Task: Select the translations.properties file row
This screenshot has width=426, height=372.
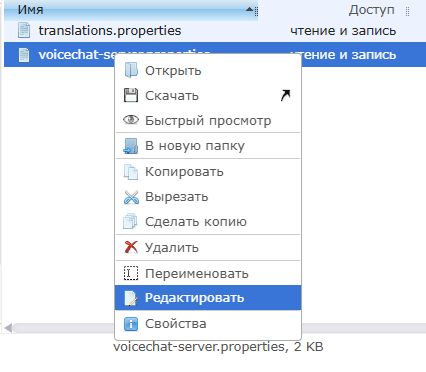Action: [x=215, y=31]
